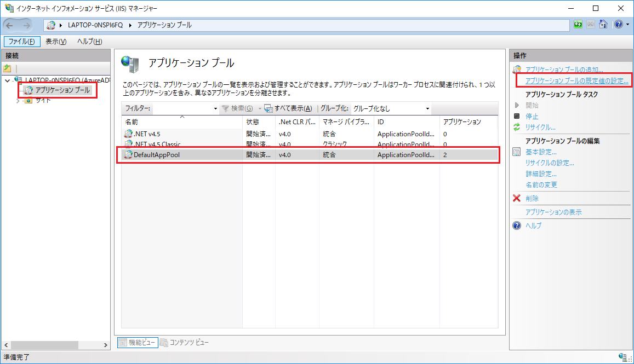Open the help icon in top toolbar
Viewport: 634px width, 364px height.
(618, 24)
